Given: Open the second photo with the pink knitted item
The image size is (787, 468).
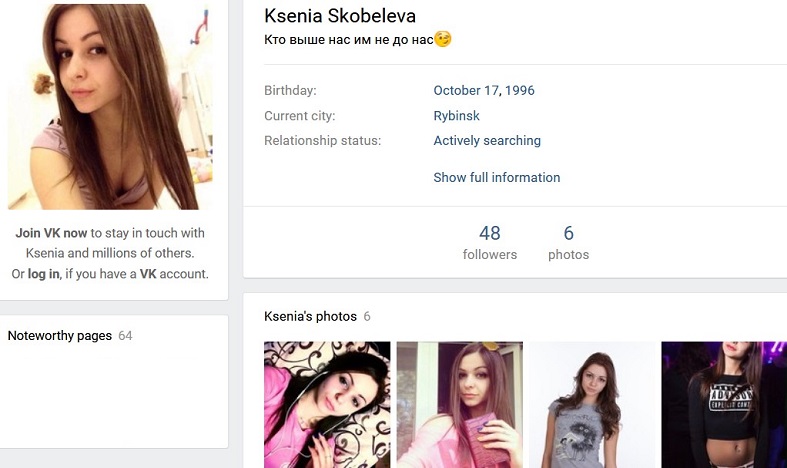Looking at the screenshot, I should point(459,405).
